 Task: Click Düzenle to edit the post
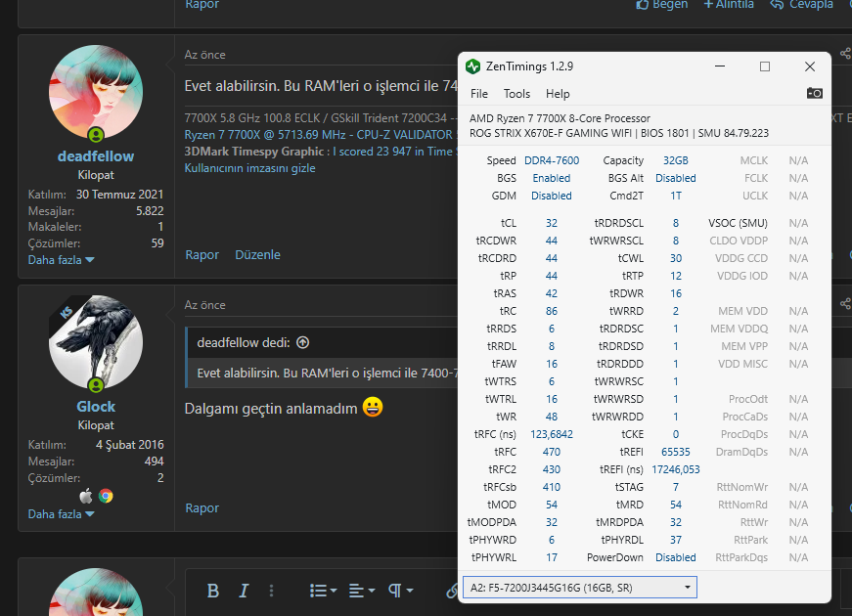(257, 255)
